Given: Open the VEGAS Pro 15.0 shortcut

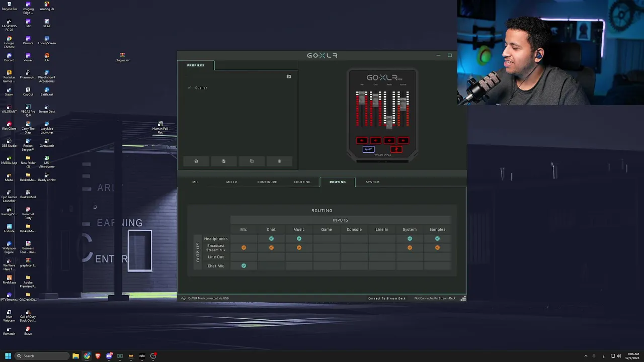Looking at the screenshot, I should pyautogui.click(x=28, y=111).
